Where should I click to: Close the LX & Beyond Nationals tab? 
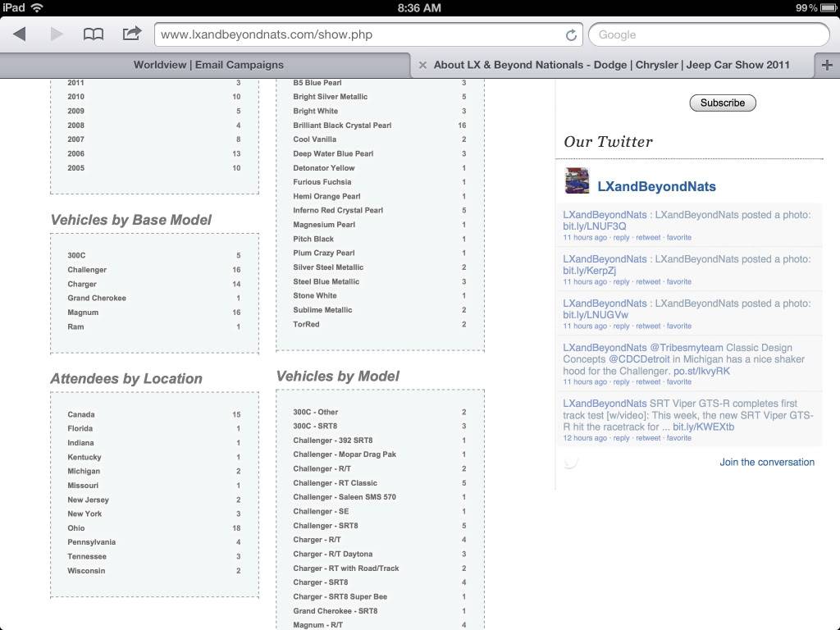point(422,65)
